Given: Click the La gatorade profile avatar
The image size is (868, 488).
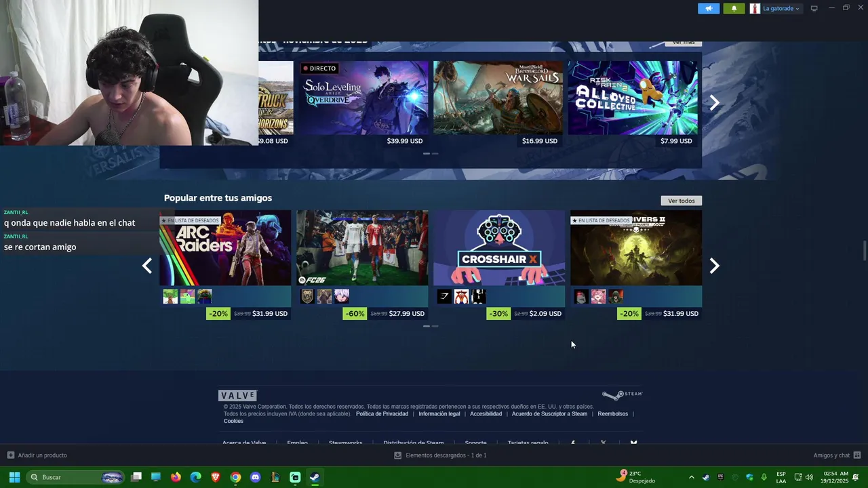Looking at the screenshot, I should coord(755,9).
